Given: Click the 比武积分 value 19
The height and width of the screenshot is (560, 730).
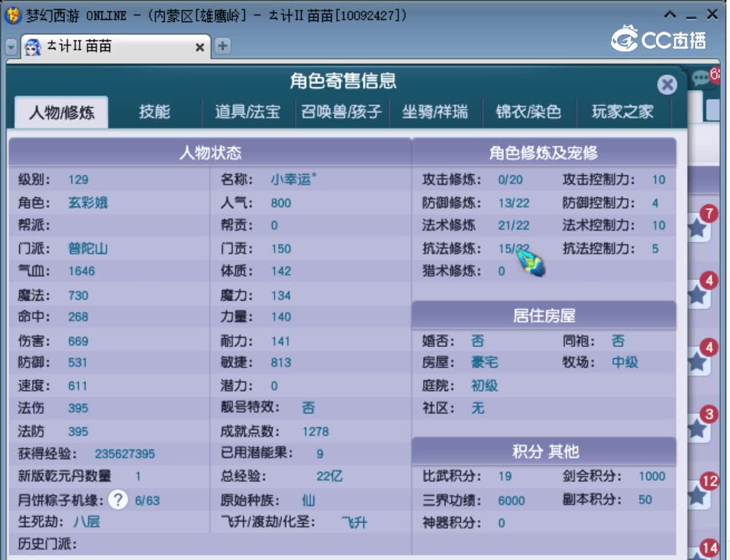Looking at the screenshot, I should pos(505,476).
